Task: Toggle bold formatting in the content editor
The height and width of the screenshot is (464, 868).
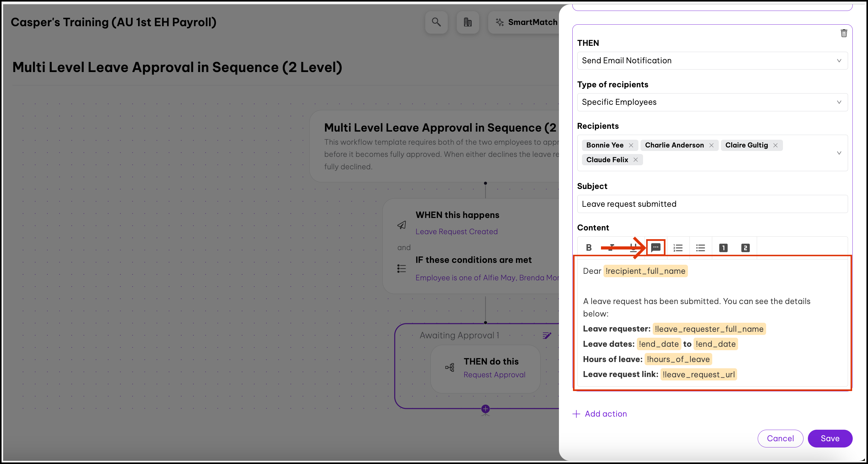Action: coord(589,248)
